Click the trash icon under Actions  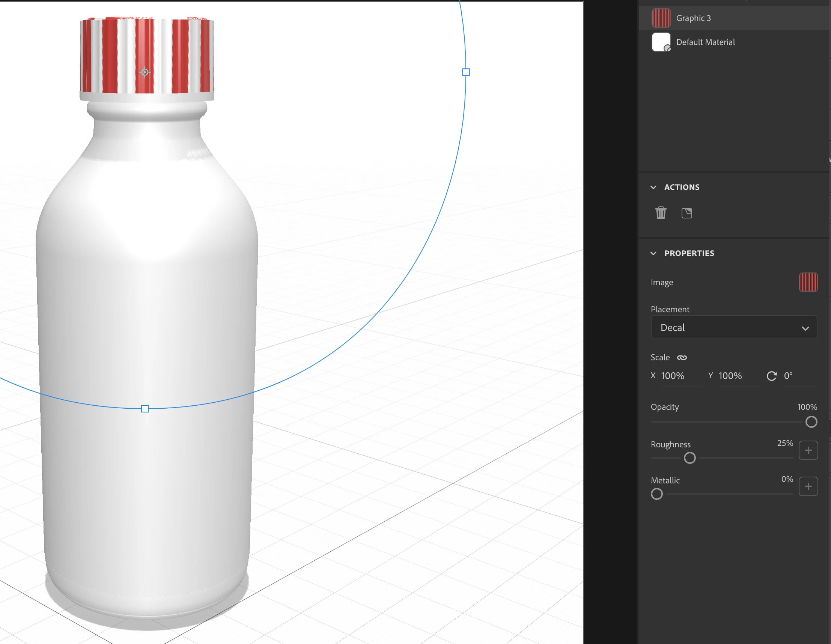tap(661, 213)
